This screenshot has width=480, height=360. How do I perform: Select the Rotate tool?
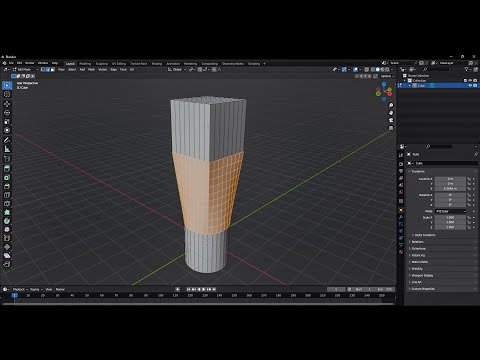[x=7, y=113]
